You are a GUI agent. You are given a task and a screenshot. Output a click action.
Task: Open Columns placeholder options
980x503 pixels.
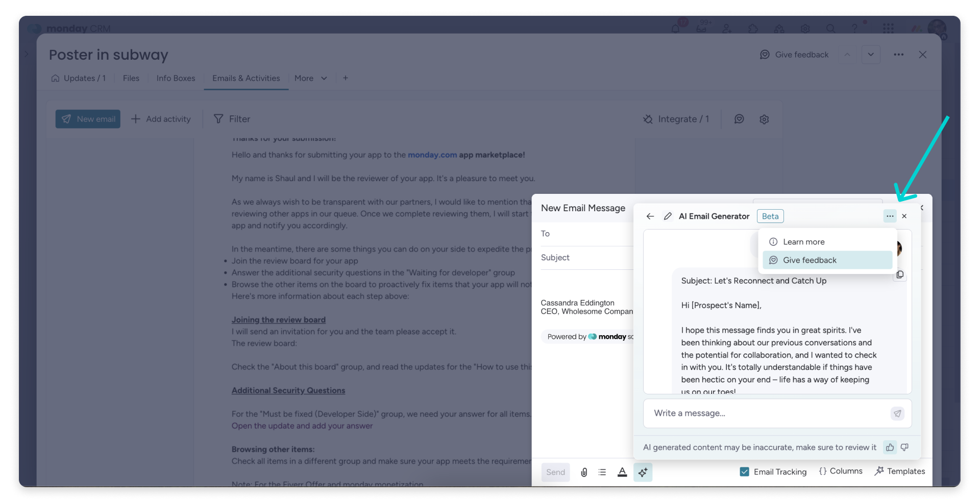[x=841, y=471]
